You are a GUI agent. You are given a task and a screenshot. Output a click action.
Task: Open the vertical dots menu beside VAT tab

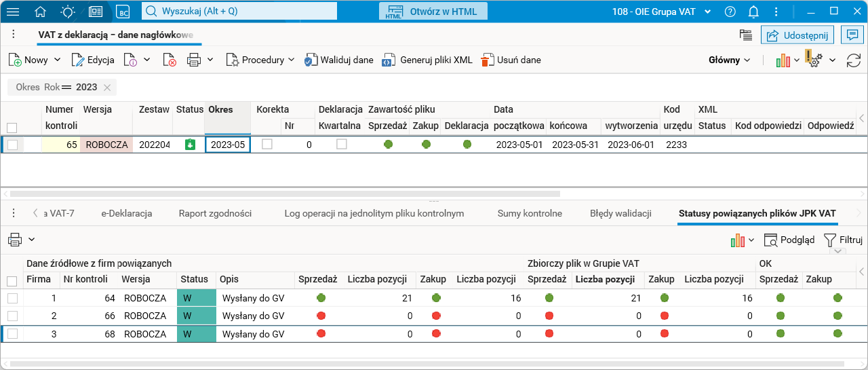(x=14, y=35)
